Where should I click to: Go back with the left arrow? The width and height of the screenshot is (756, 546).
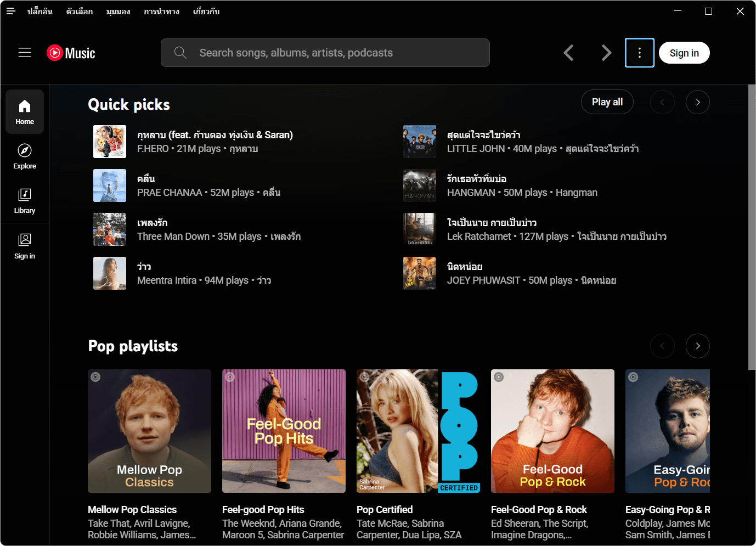coord(569,53)
